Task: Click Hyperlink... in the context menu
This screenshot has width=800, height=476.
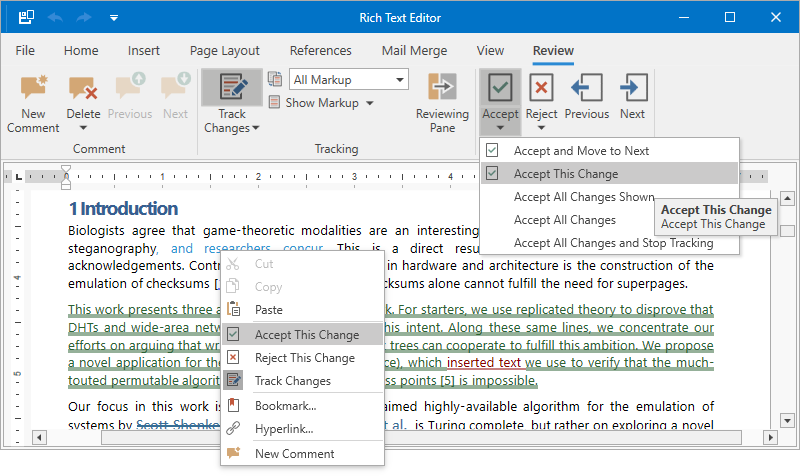Action: pos(284,429)
